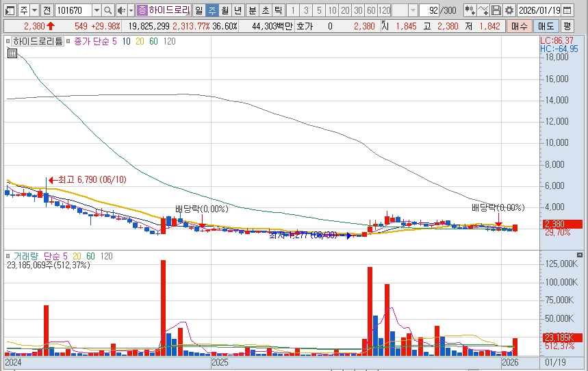The height and width of the screenshot is (371, 588).
Task: Click the 2025 year label on the time axis
Action: [220, 362]
